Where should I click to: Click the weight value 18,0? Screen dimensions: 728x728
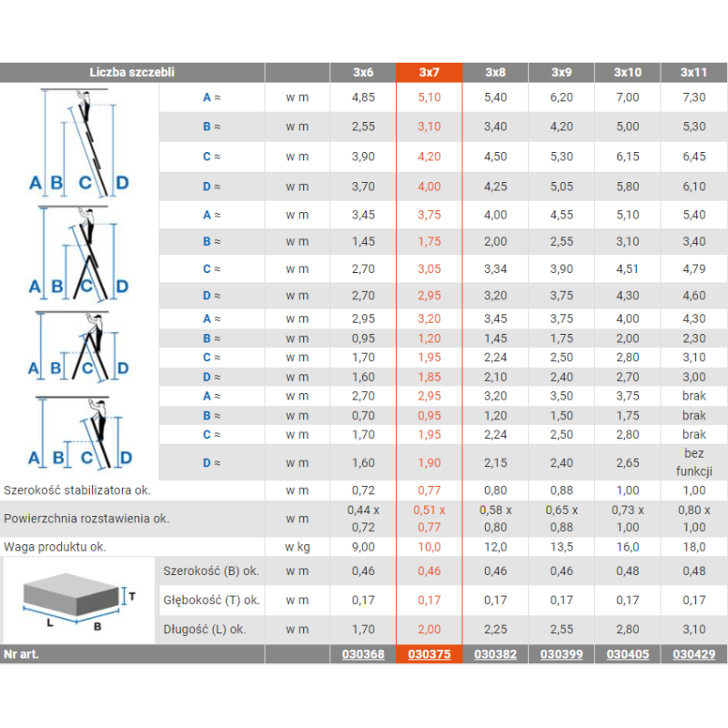694,547
